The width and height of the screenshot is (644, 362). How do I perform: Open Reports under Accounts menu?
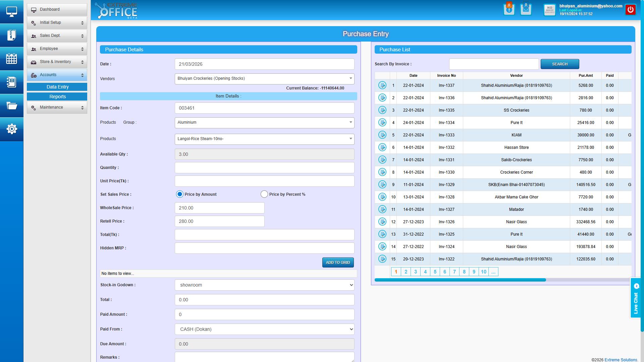tap(57, 97)
